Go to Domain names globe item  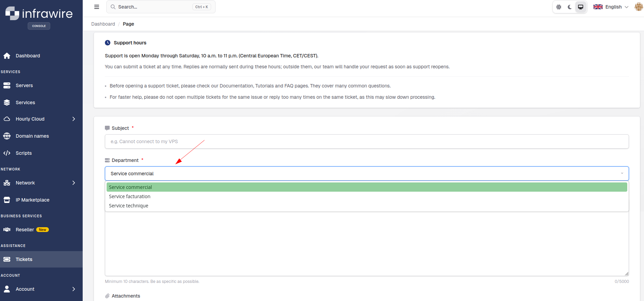[41, 136]
